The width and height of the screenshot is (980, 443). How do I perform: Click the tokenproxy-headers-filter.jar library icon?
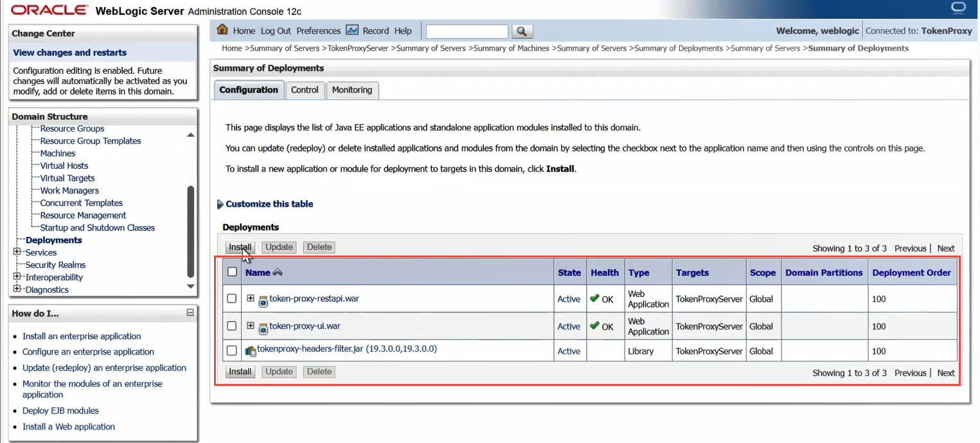point(251,351)
